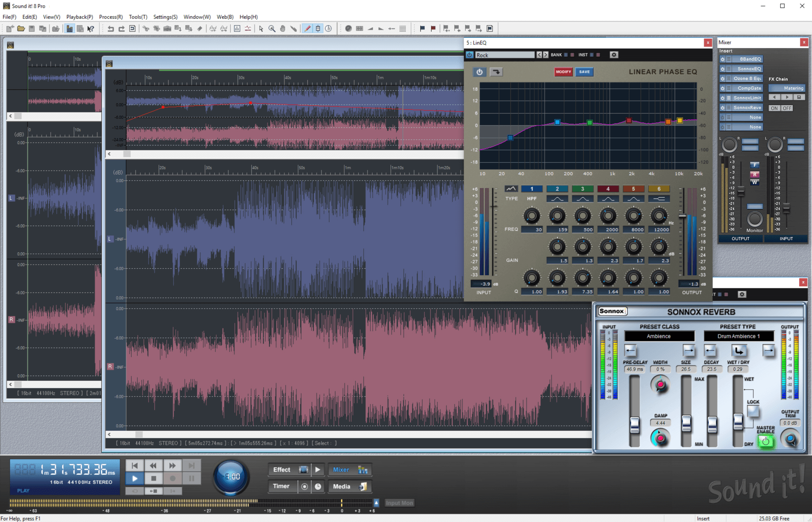Open the Drum Ambience 1 preset type selector
Screen dimensions: 812x522
coord(739,336)
